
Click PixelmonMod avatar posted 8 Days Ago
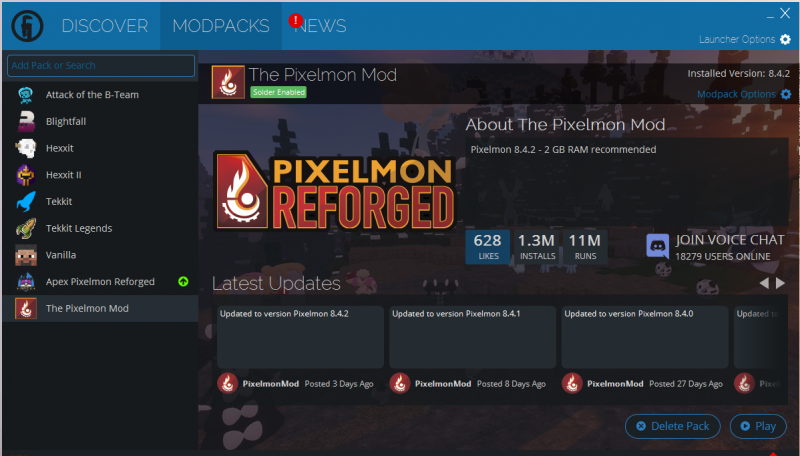(x=400, y=384)
